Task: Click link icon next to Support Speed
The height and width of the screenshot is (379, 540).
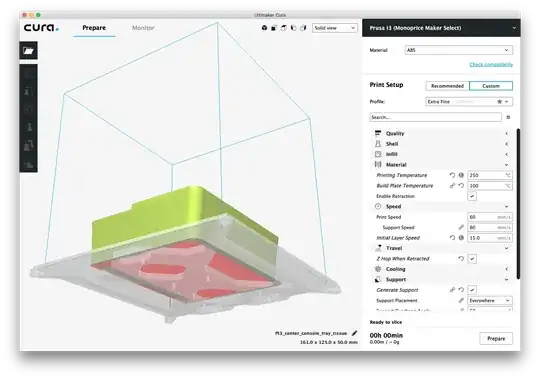Action: 461,227
